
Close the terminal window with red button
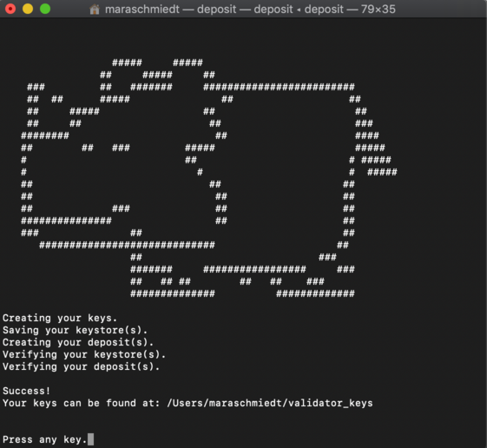point(10,9)
